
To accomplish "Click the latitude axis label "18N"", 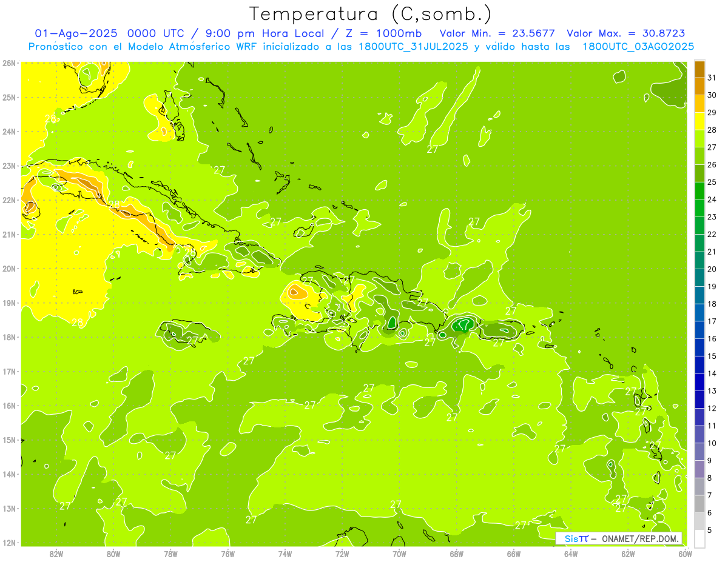I will pos(9,337).
